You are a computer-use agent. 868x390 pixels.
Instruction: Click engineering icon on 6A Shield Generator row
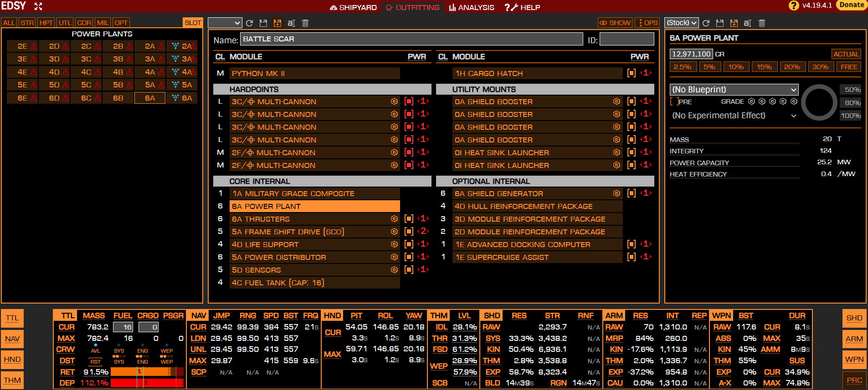point(616,193)
